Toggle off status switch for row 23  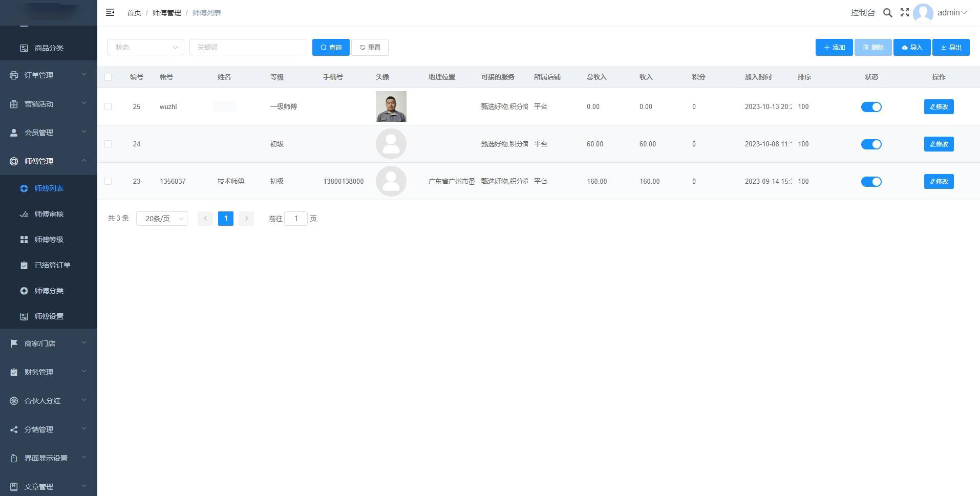[871, 182]
